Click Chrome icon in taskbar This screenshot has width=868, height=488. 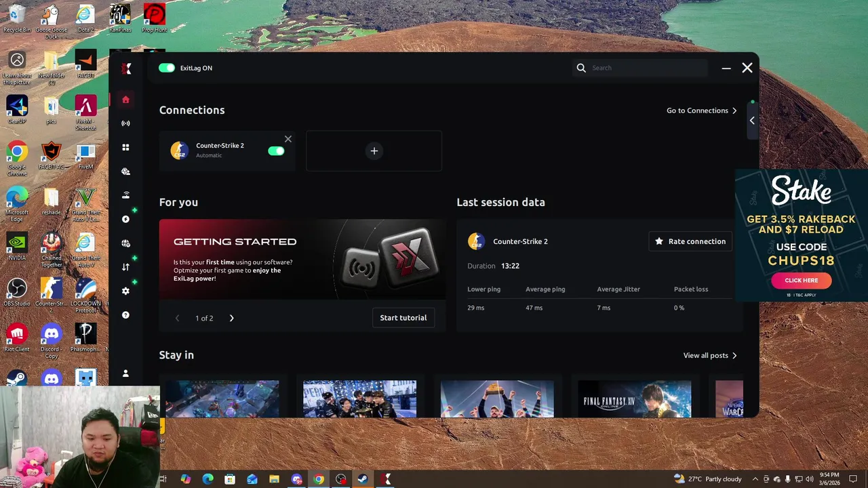[319, 479]
